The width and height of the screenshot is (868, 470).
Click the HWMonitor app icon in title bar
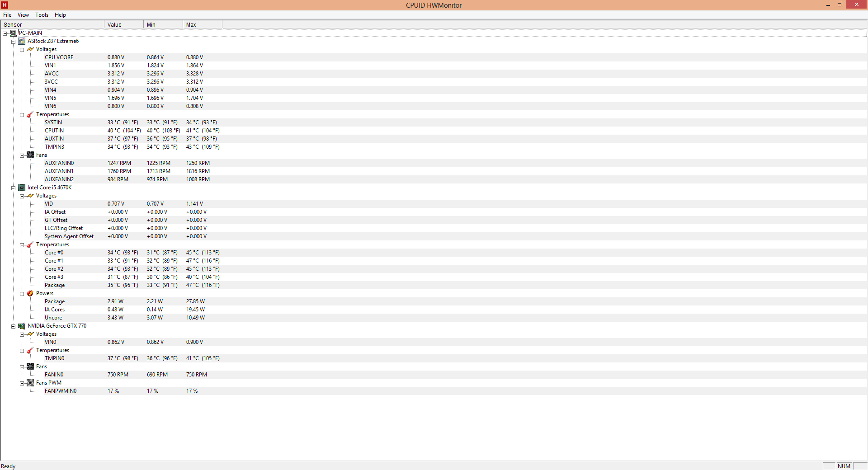[x=5, y=5]
